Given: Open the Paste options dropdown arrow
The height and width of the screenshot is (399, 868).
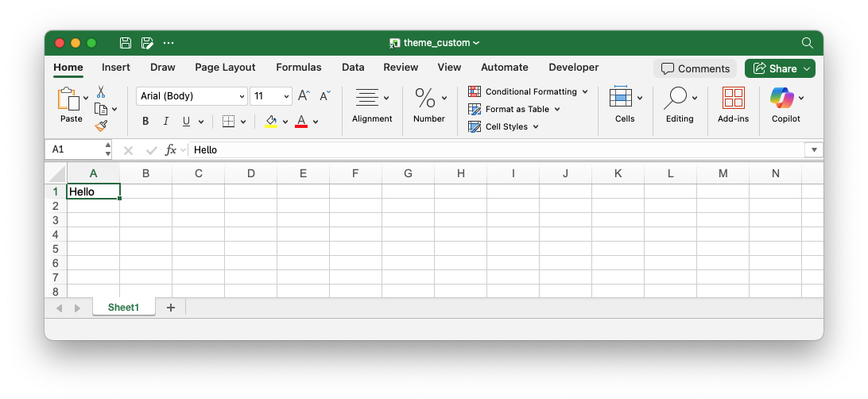Looking at the screenshot, I should (86, 99).
